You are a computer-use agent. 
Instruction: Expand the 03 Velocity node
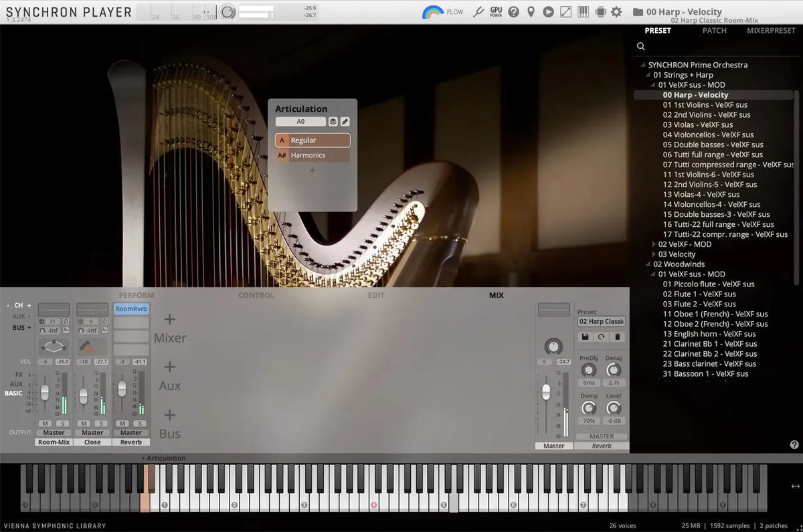(653, 254)
